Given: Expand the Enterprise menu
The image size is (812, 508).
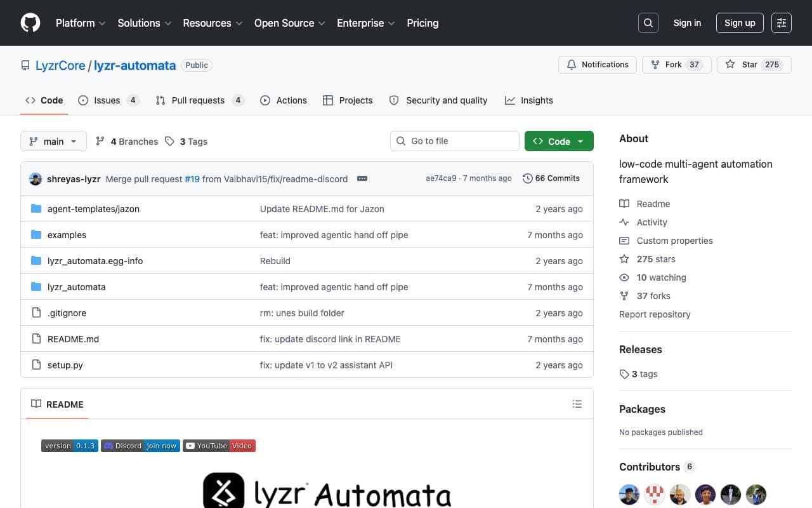Looking at the screenshot, I should pyautogui.click(x=366, y=23).
